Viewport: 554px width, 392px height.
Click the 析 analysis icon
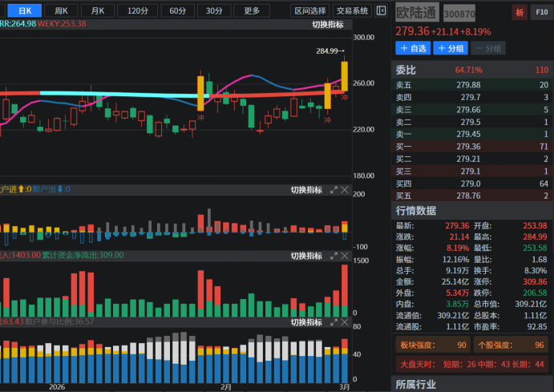(520, 12)
